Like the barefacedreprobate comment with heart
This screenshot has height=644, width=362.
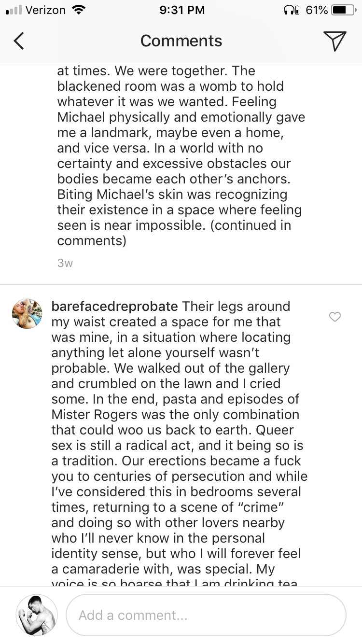334,317
